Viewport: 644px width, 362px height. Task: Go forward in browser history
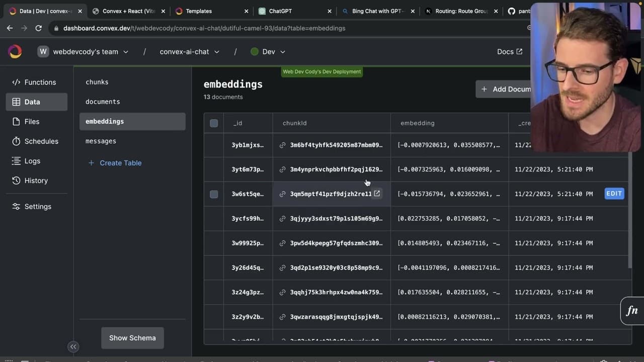(24, 28)
